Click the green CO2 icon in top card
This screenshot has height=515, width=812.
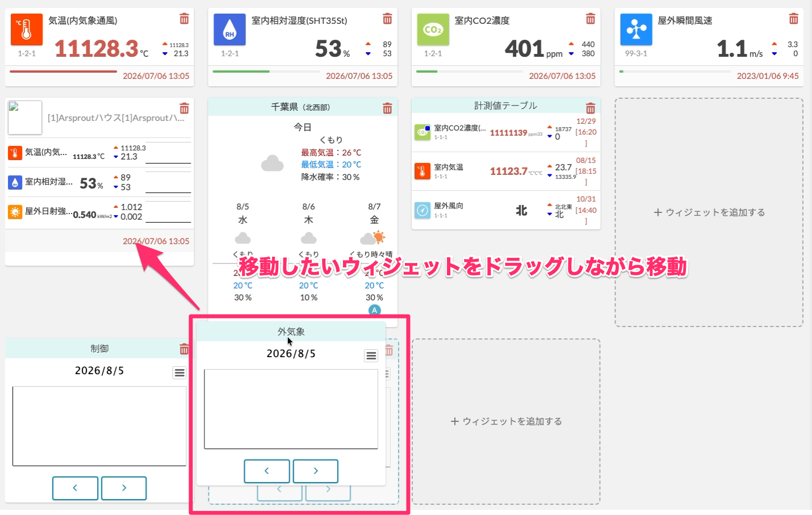point(433,30)
